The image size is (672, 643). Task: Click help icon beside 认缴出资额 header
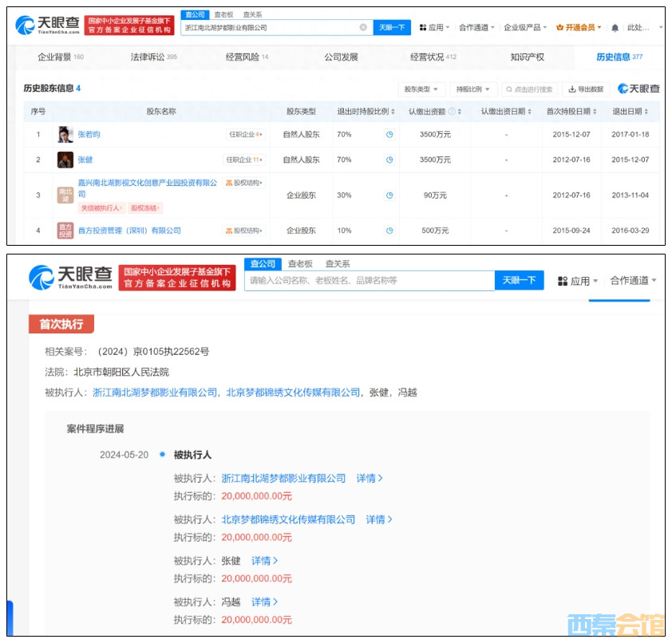452,112
